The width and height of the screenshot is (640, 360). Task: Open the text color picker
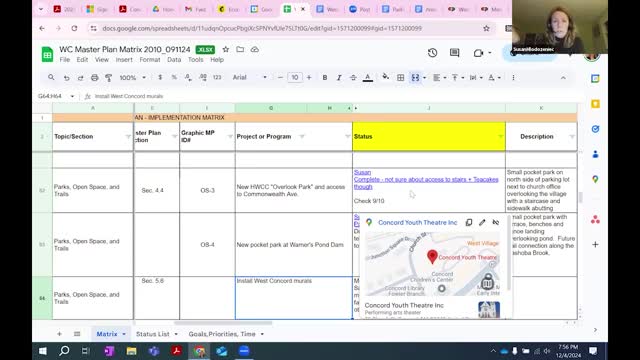click(x=368, y=78)
